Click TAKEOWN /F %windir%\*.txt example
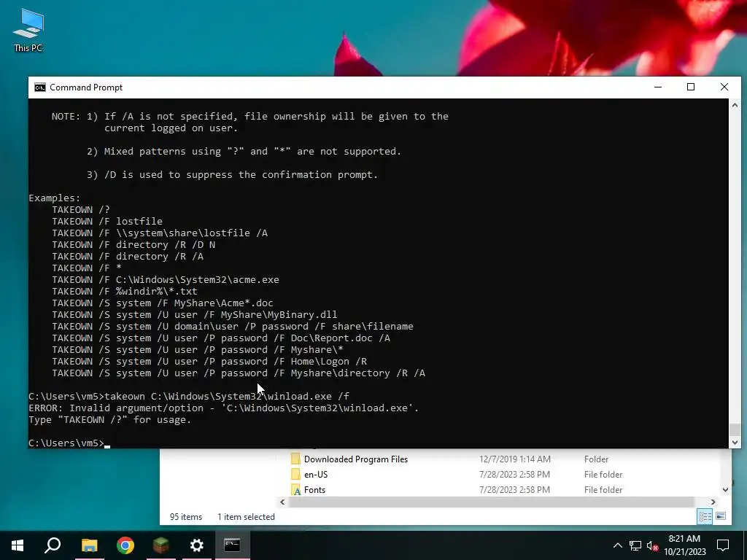Image resolution: width=747 pixels, height=560 pixels. click(x=124, y=292)
